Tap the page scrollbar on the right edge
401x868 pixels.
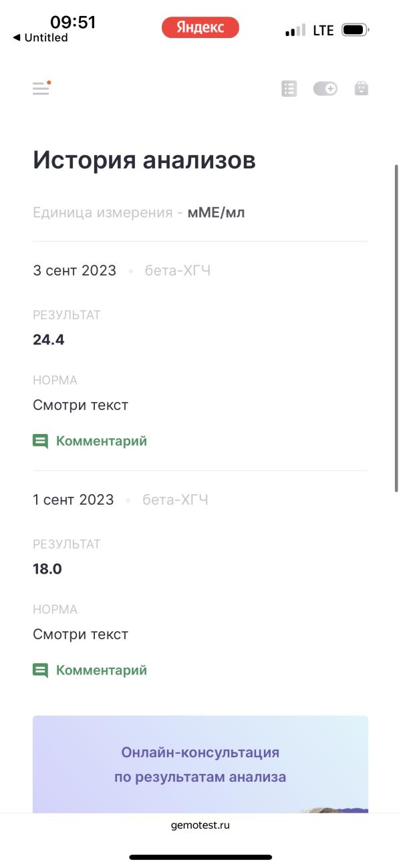(396, 329)
